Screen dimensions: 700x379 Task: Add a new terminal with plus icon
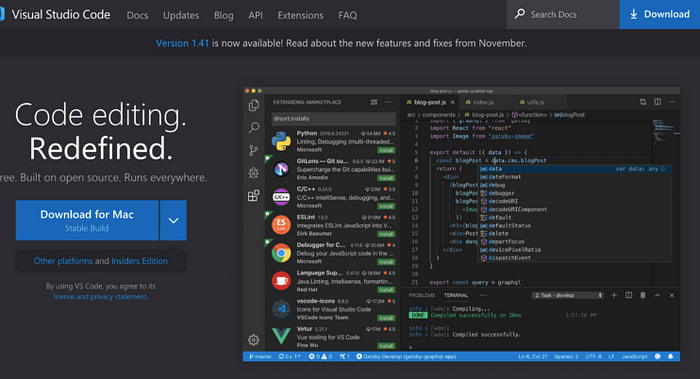614,295
